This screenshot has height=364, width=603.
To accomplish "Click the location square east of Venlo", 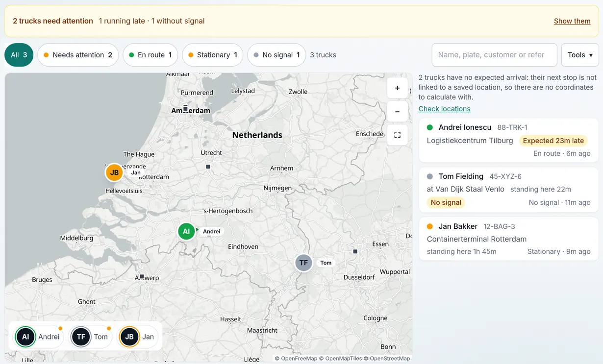I will (x=355, y=251).
